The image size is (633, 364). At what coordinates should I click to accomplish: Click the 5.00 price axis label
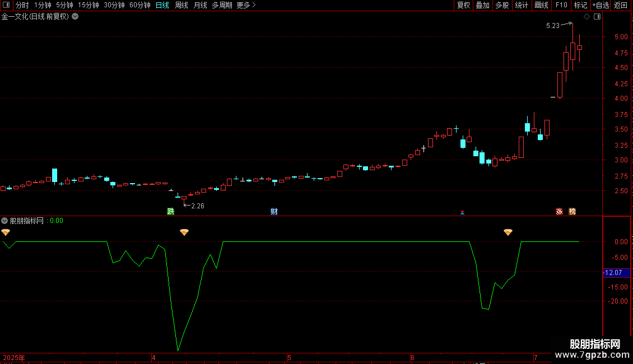click(x=621, y=37)
